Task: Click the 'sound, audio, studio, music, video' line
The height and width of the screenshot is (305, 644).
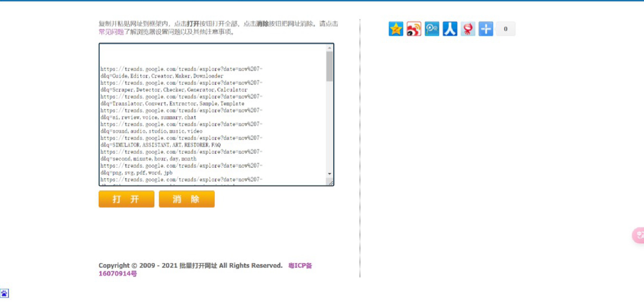Action: [157, 131]
